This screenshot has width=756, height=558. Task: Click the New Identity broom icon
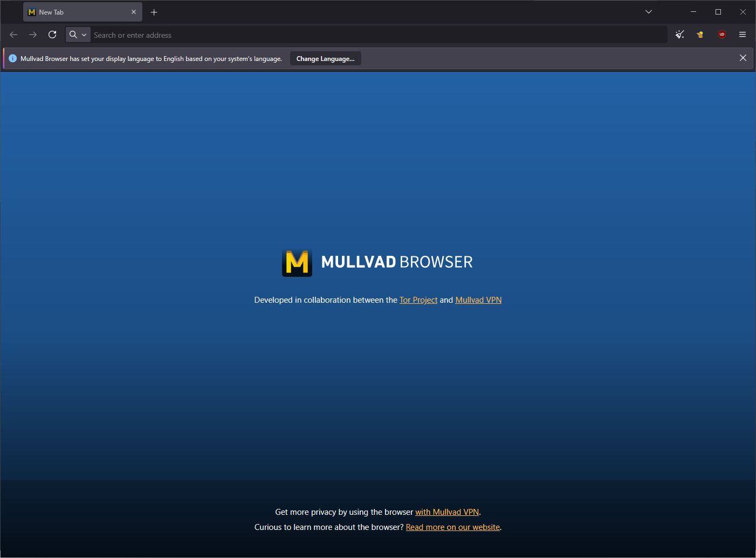click(x=680, y=35)
